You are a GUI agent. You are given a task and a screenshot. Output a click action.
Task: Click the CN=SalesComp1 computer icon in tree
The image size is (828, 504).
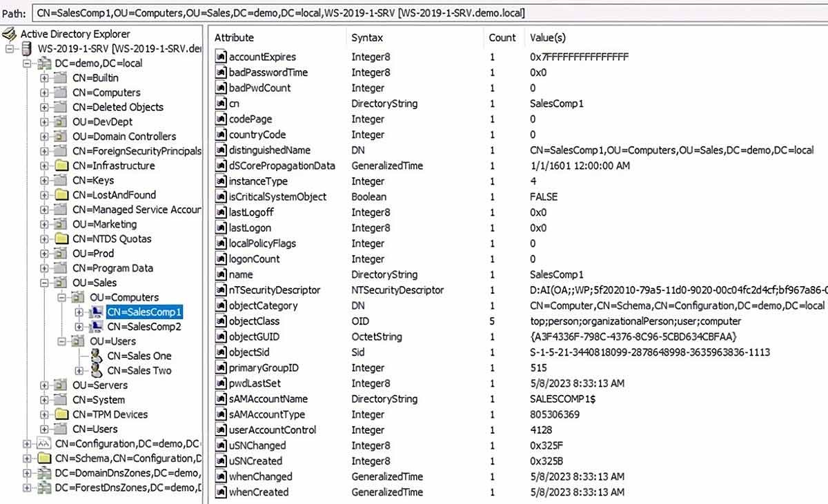click(96, 312)
